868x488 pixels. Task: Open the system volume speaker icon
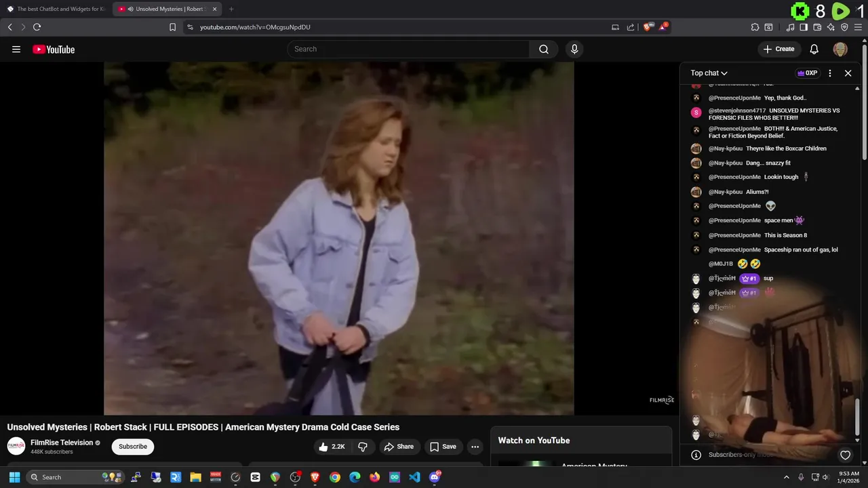826,477
